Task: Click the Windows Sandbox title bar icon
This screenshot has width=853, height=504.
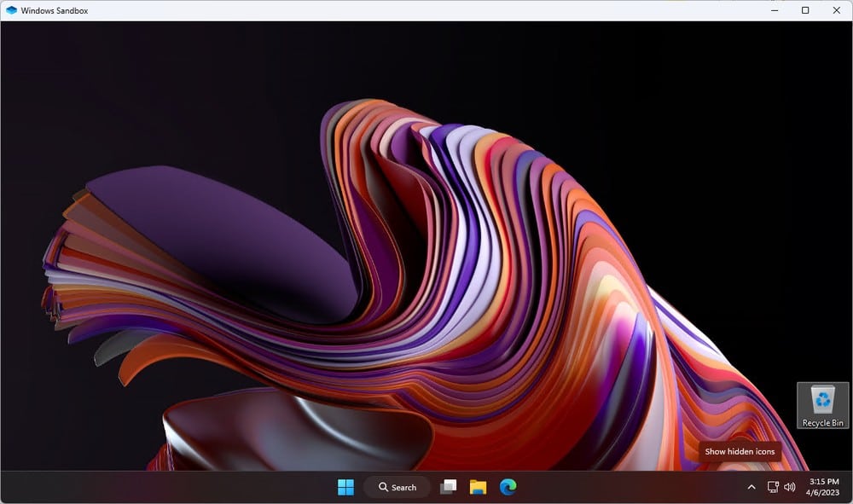Action: click(x=11, y=10)
